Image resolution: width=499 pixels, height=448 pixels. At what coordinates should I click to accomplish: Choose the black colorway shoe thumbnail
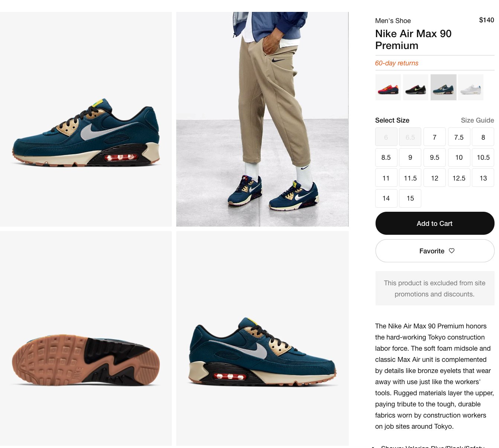[x=416, y=87]
